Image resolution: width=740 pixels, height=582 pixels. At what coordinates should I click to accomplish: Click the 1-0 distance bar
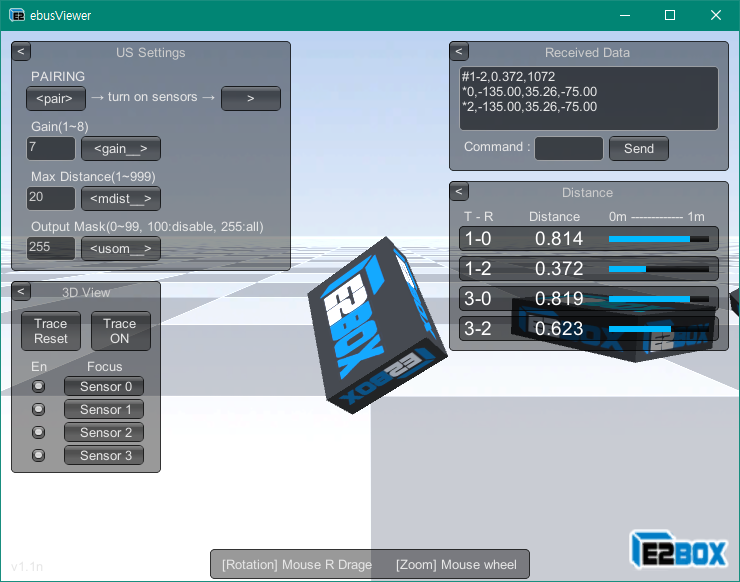coord(659,239)
